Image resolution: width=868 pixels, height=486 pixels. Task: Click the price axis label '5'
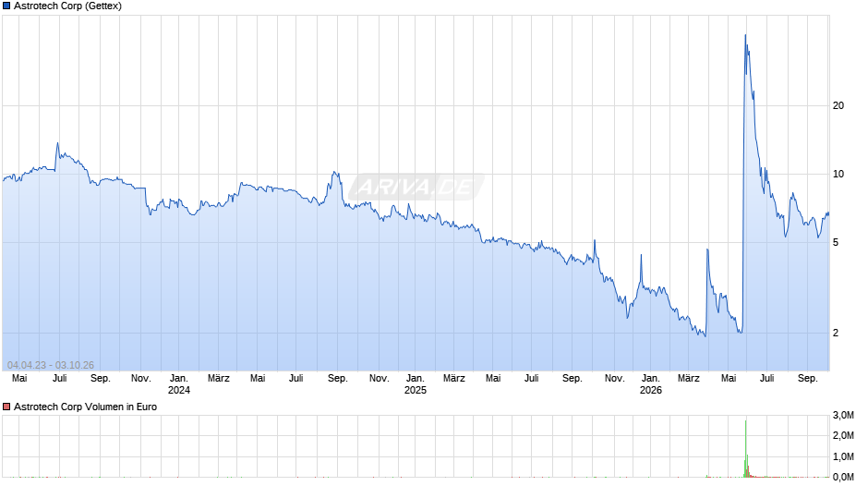click(836, 243)
